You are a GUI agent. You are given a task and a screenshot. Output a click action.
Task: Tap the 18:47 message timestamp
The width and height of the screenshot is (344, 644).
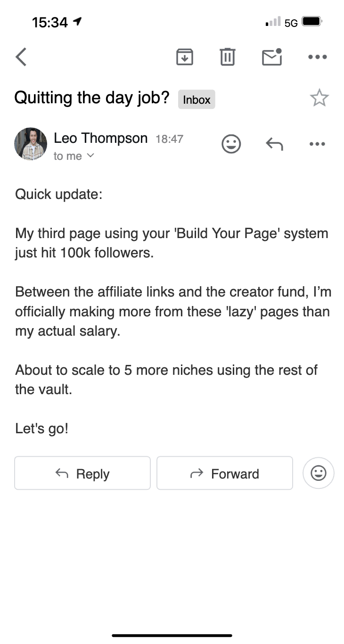click(169, 139)
